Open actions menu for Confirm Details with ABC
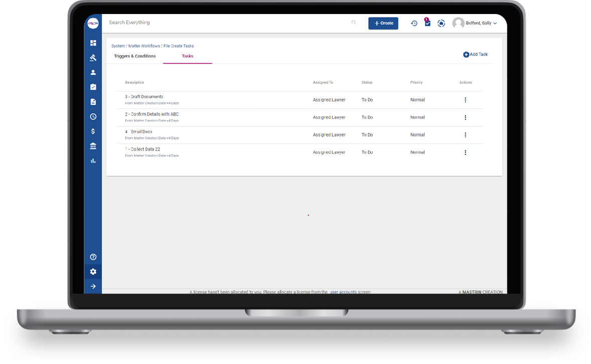Viewport: 591px width, 364px height. point(465,118)
